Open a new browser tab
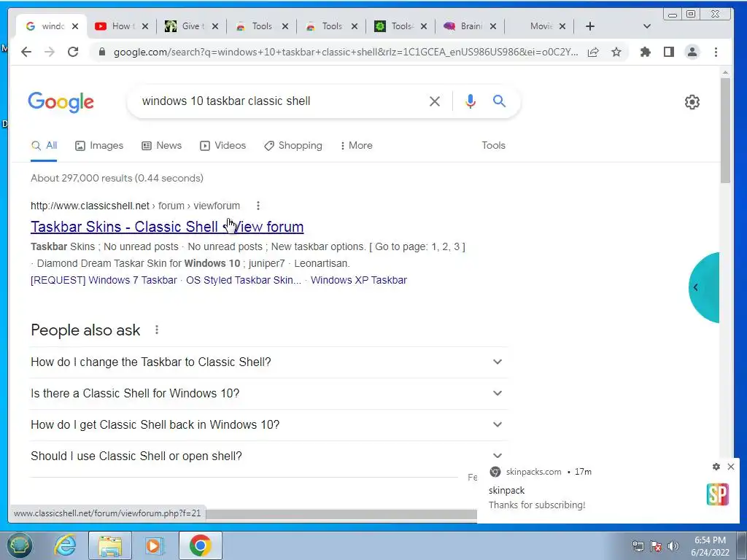This screenshot has width=747, height=560. point(589,26)
